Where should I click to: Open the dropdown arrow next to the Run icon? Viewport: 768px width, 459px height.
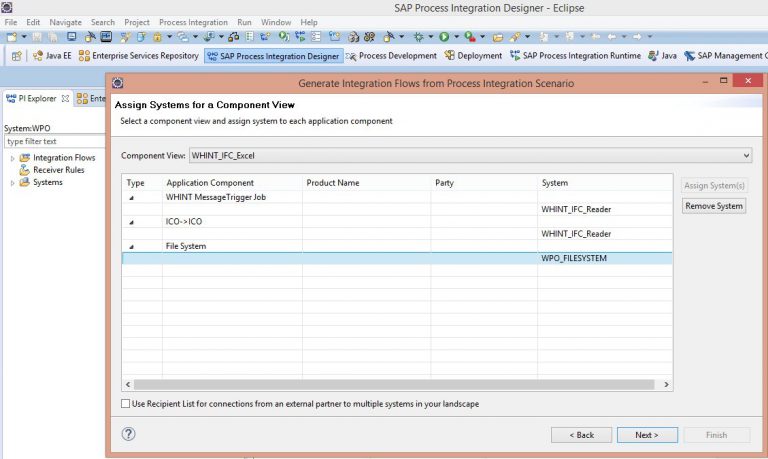pyautogui.click(x=456, y=37)
